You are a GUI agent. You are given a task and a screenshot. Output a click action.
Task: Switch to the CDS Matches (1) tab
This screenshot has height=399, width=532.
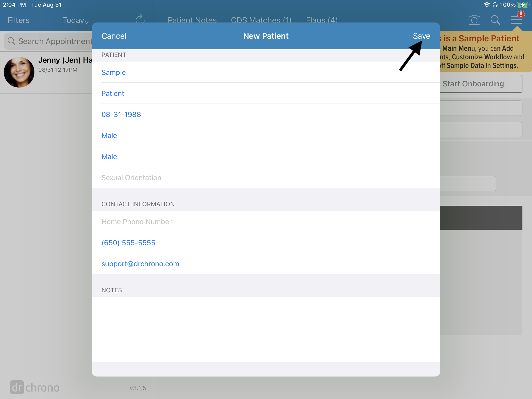[261, 20]
